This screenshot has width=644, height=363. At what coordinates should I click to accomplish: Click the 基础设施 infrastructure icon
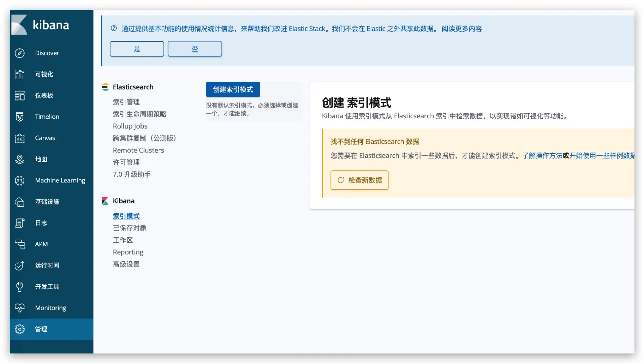(19, 202)
